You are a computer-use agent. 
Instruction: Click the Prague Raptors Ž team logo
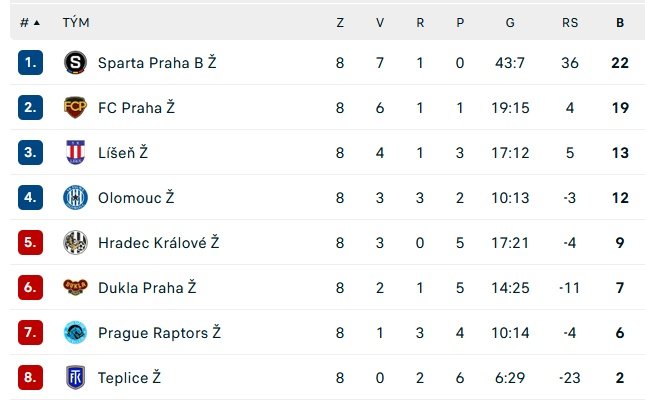point(75,332)
